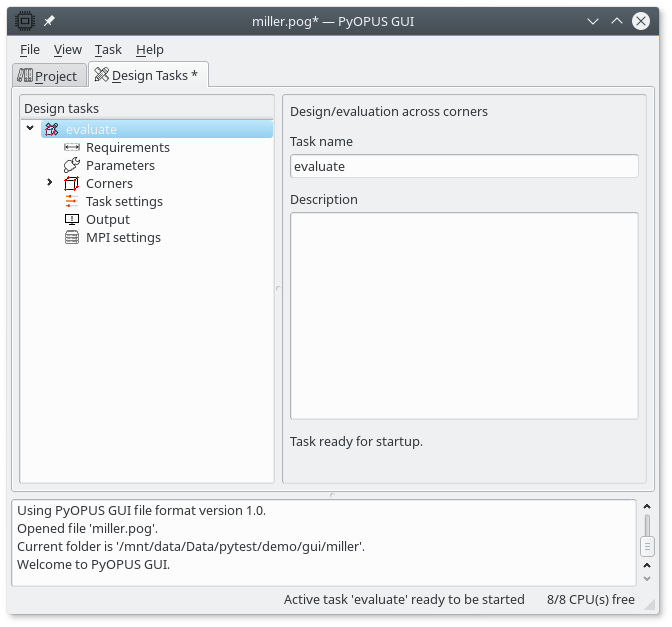
Task: Open the View menu
Action: [x=68, y=49]
